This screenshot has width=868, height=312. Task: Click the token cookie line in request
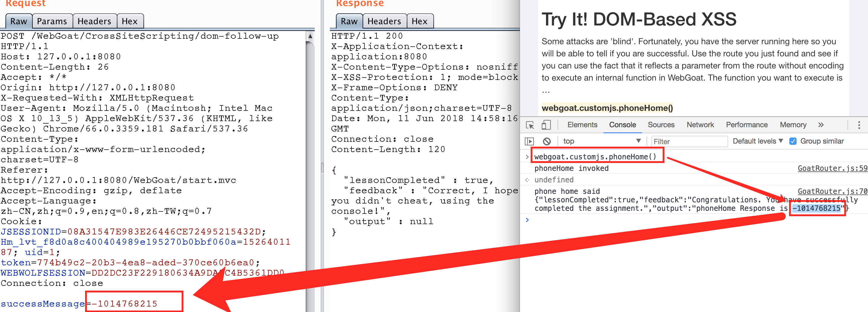point(130,263)
